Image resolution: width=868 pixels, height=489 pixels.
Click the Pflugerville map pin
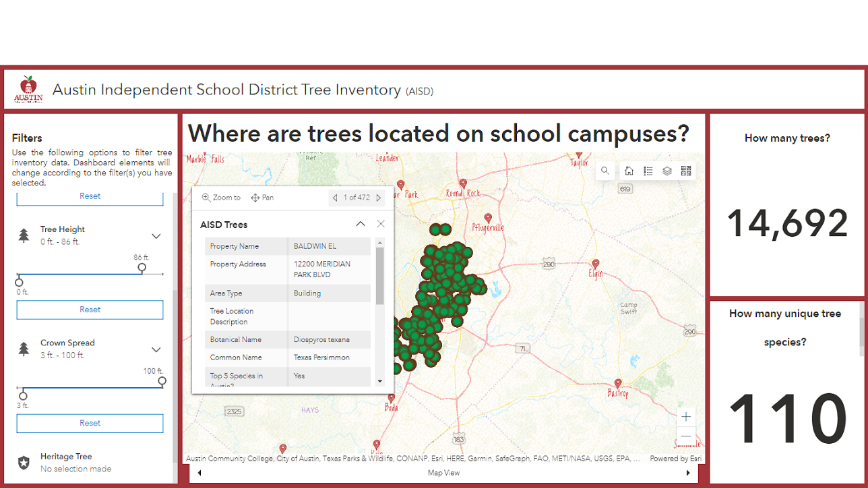(488, 218)
